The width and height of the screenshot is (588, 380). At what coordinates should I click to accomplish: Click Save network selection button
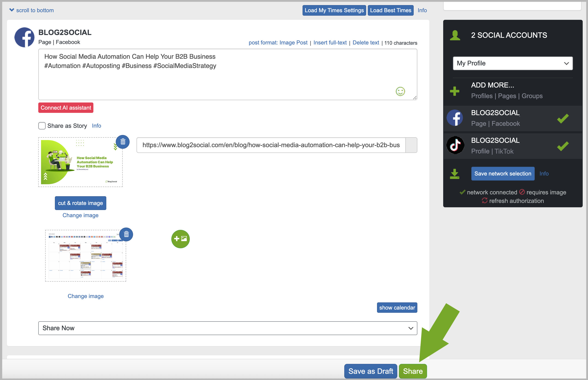[502, 173]
